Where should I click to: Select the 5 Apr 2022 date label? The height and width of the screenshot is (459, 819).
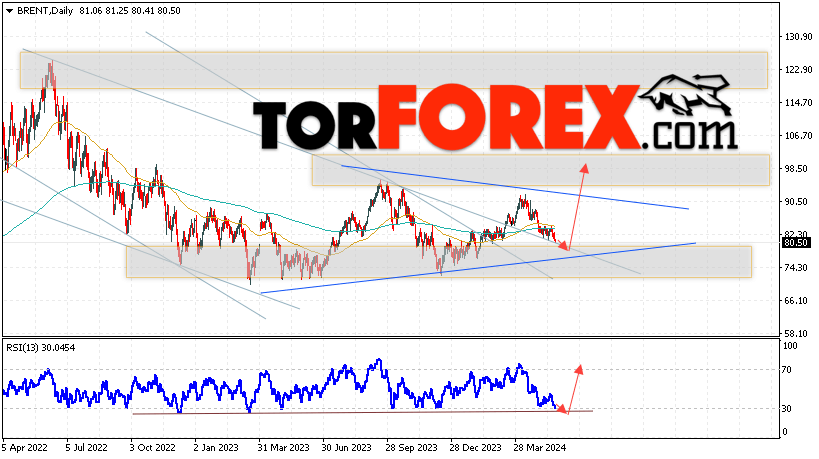pos(25,448)
